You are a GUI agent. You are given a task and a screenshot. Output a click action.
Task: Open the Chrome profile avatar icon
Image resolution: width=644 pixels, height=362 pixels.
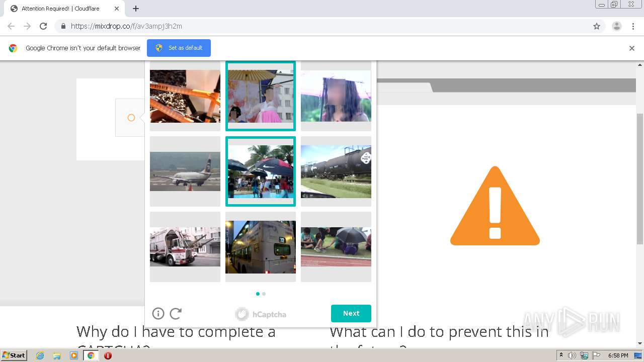[x=616, y=26]
